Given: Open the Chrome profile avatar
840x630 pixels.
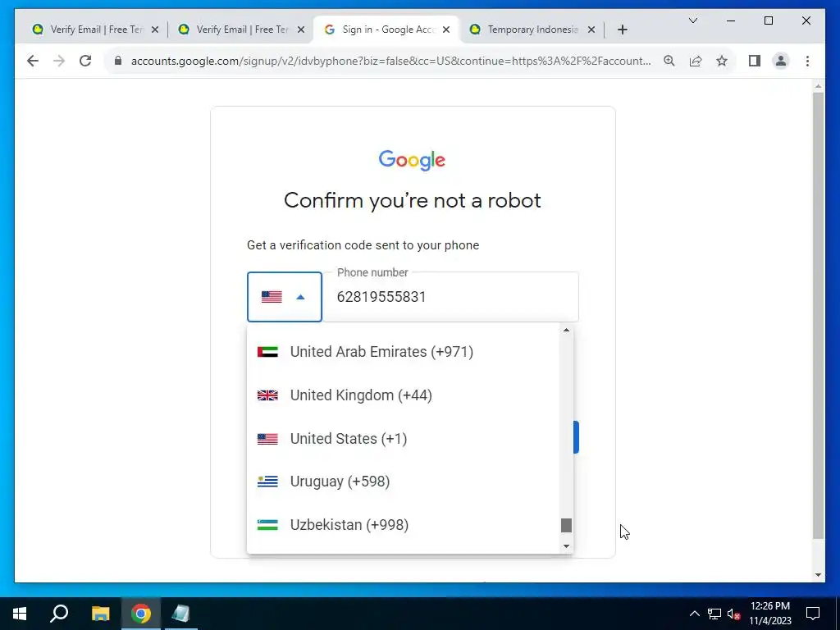Looking at the screenshot, I should tap(781, 61).
